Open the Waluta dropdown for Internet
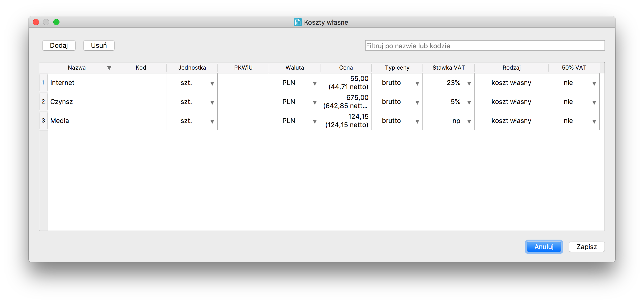This screenshot has height=303, width=644. 315,83
